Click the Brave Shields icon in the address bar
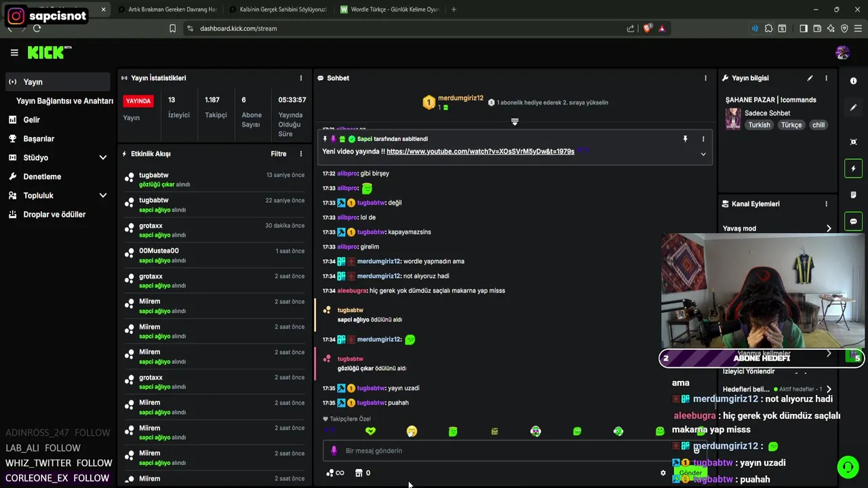Screen dimensions: 868x488 point(647,28)
